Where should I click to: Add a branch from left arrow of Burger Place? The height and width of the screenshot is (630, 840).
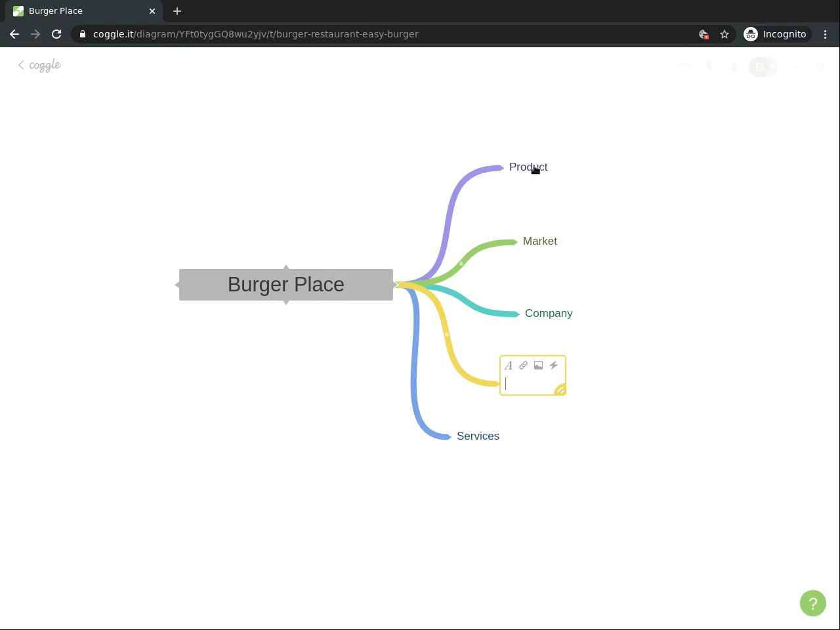(177, 285)
